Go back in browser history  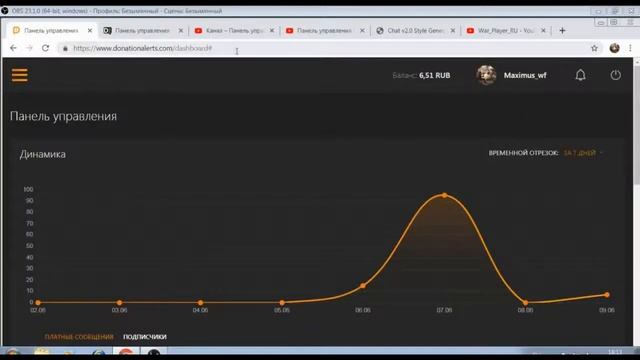(x=13, y=48)
